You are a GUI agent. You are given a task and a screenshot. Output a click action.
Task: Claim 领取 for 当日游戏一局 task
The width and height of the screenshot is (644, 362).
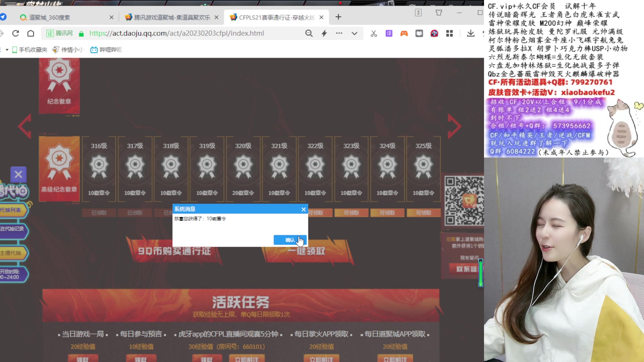tap(83, 358)
